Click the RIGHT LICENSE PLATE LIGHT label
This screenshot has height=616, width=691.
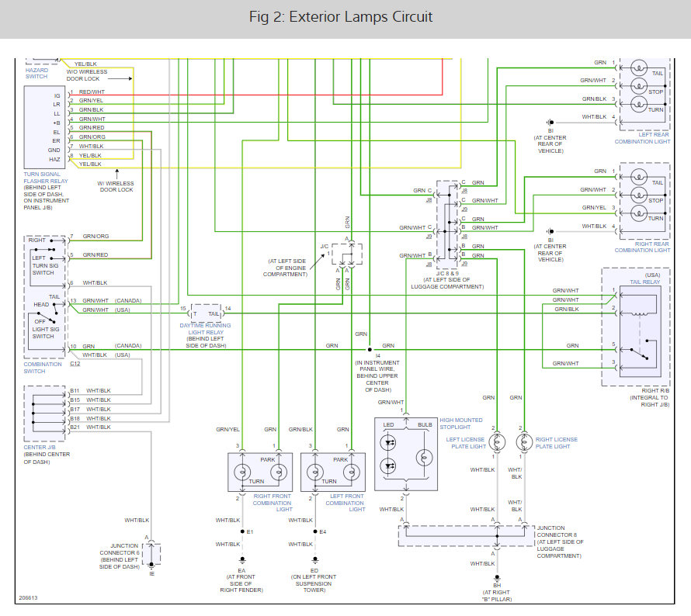(556, 443)
